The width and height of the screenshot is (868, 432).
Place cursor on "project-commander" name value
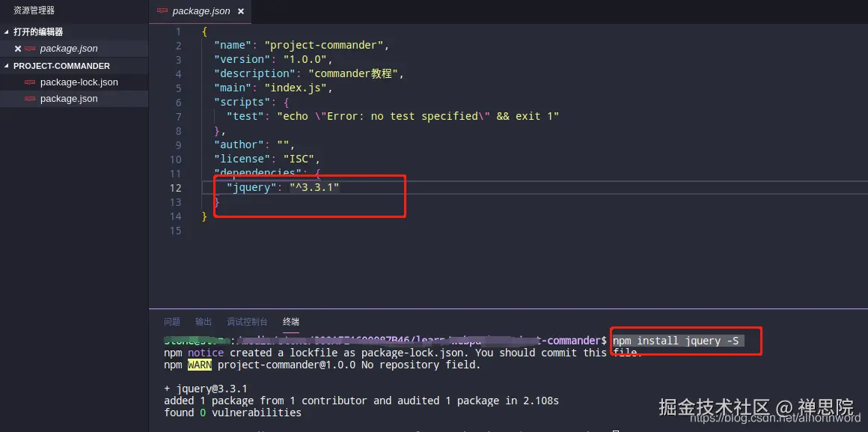(x=324, y=45)
